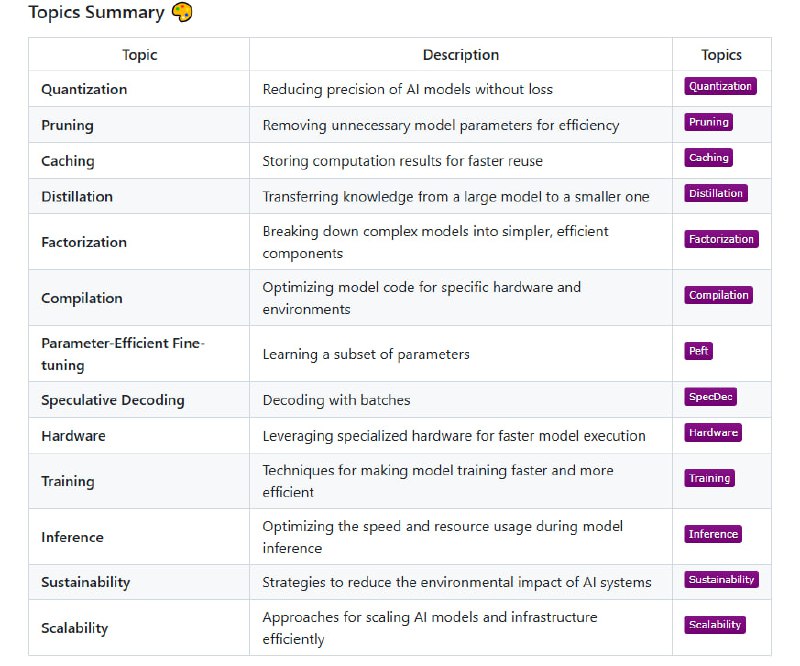The image size is (800, 666).
Task: Click the Topics Summary heading text
Action: (x=96, y=13)
